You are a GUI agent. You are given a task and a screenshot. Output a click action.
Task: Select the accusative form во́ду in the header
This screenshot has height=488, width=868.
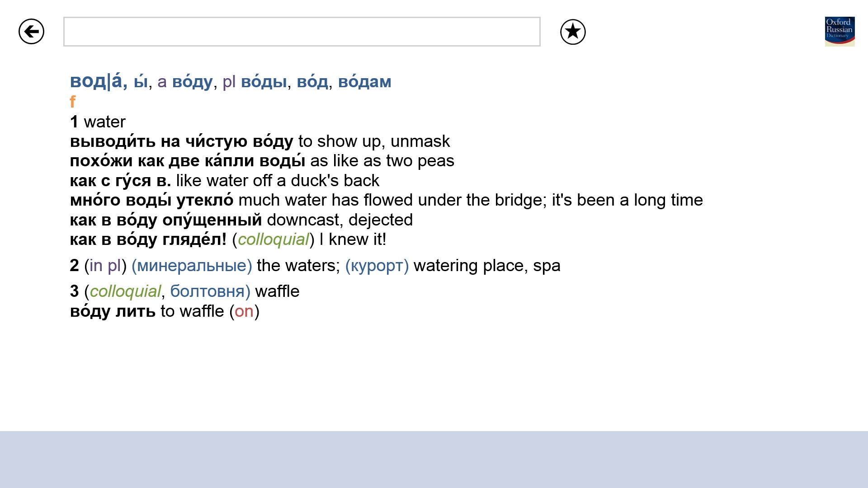tap(192, 82)
